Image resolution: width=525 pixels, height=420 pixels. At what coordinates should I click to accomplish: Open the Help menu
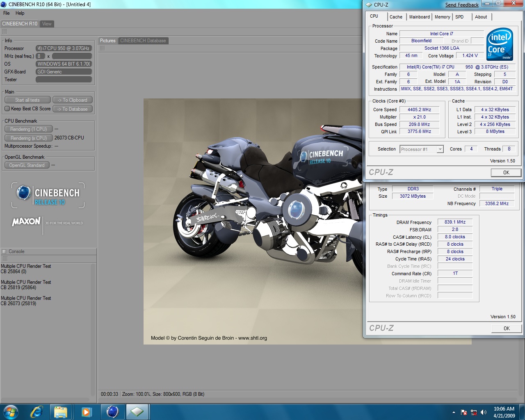pos(20,13)
